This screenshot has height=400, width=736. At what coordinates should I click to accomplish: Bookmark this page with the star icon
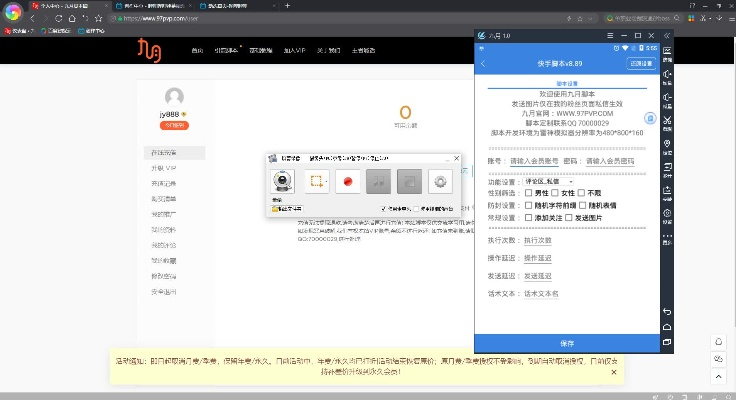[98, 18]
